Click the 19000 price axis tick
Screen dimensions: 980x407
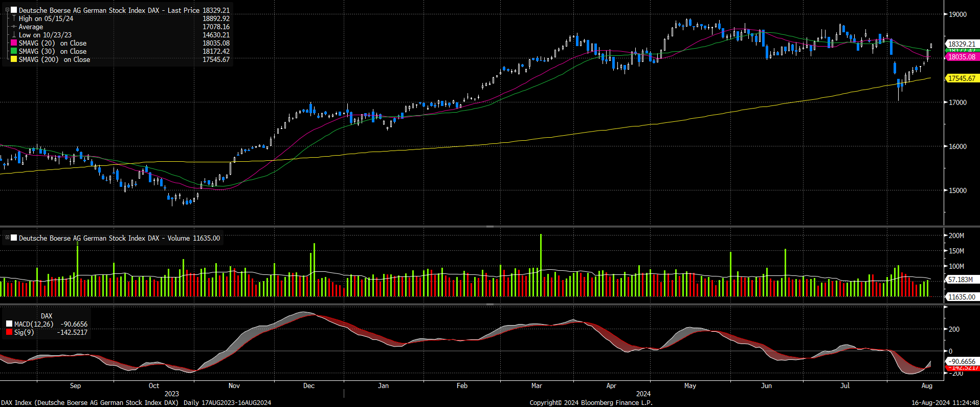click(x=957, y=14)
